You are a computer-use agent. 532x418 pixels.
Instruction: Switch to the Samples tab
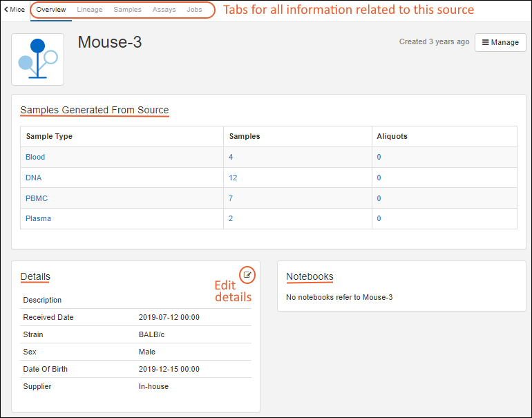pos(127,10)
